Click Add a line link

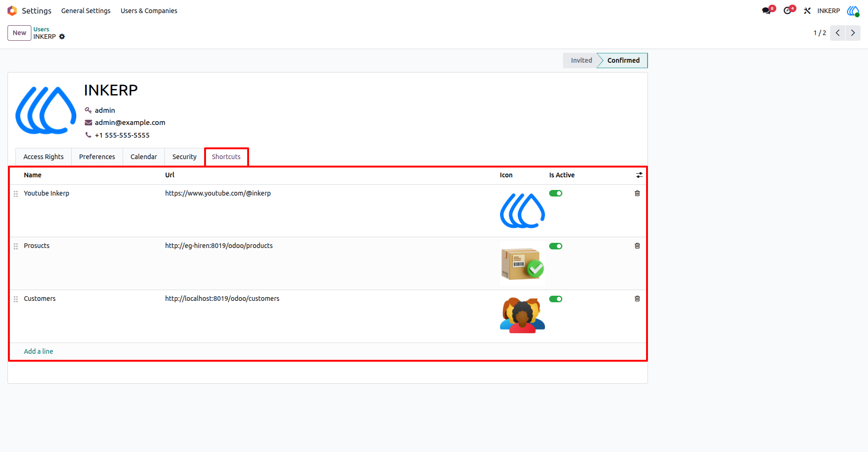[38, 351]
